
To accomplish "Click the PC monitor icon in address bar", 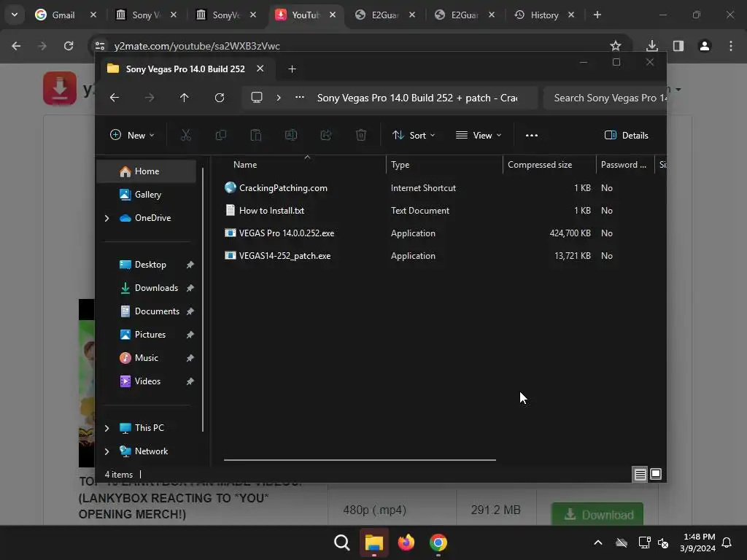I will coord(257,98).
